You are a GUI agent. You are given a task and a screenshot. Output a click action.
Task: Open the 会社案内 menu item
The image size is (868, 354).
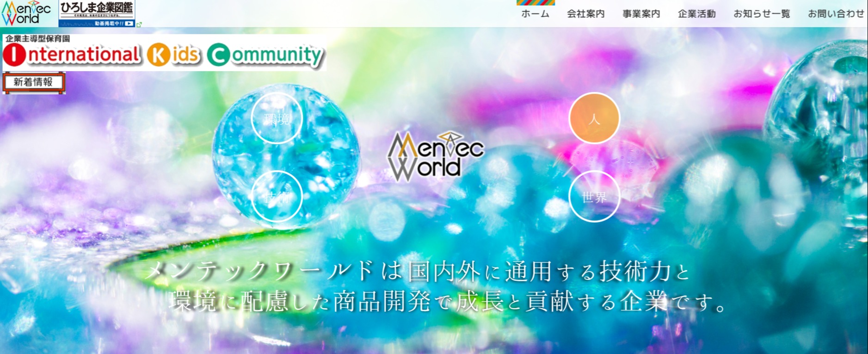(x=585, y=14)
